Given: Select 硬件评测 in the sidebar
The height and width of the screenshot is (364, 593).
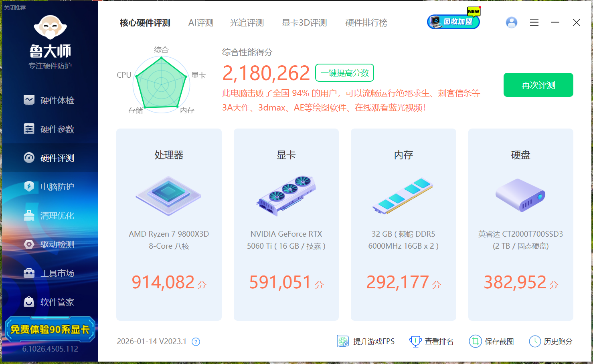Looking at the screenshot, I should point(50,158).
